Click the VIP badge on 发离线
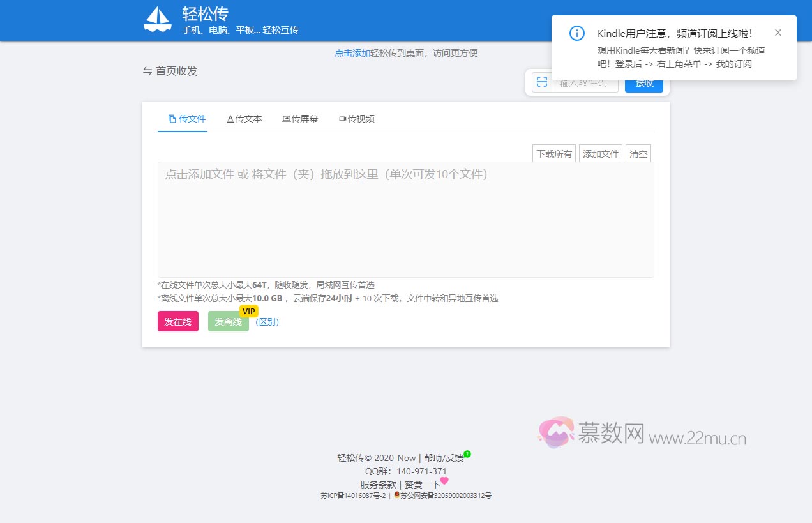Viewport: 812px width, 523px height. tap(248, 311)
